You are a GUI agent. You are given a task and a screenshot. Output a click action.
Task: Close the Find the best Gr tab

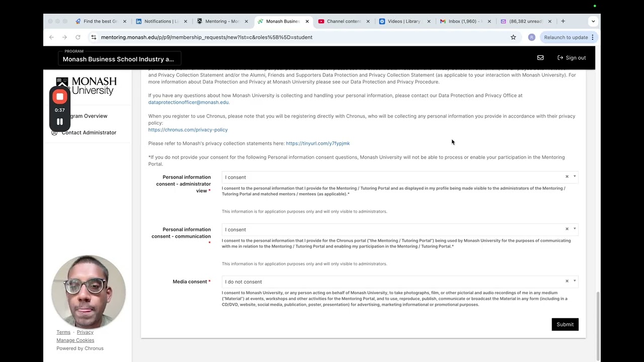click(x=125, y=21)
